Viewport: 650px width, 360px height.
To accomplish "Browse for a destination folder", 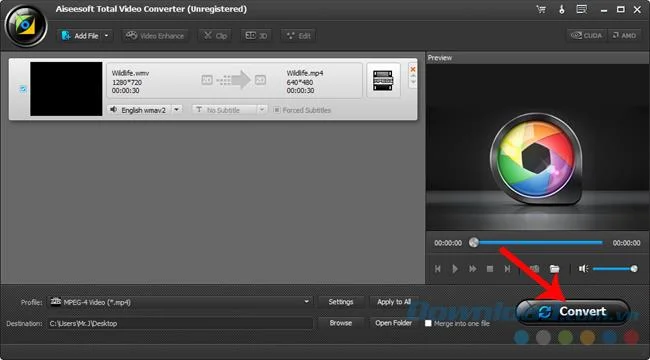I will (341, 323).
